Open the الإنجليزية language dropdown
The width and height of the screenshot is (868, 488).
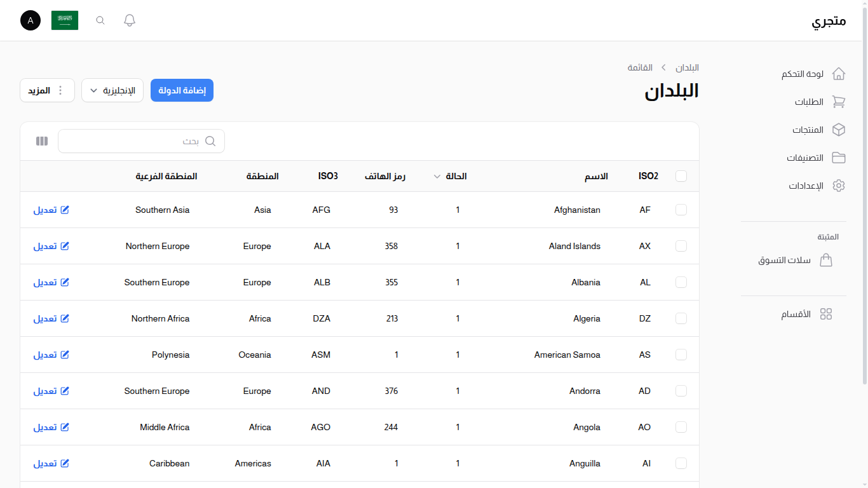click(x=112, y=90)
